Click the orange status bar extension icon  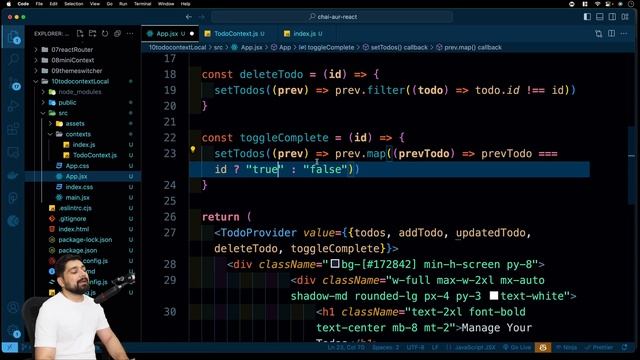(x=543, y=347)
